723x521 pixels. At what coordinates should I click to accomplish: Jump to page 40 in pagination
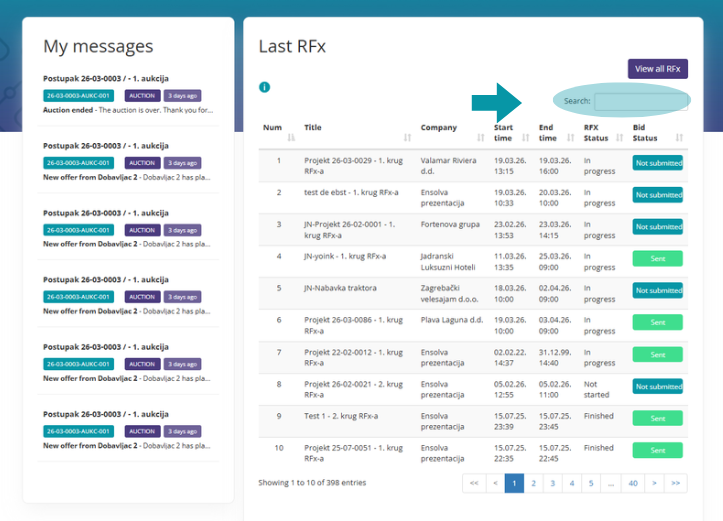point(633,483)
